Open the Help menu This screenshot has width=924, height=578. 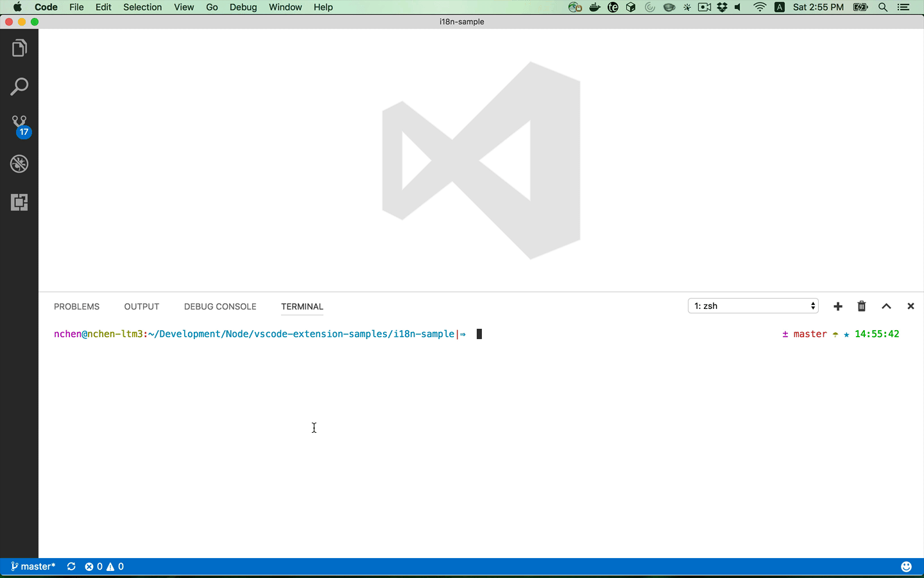(x=323, y=7)
